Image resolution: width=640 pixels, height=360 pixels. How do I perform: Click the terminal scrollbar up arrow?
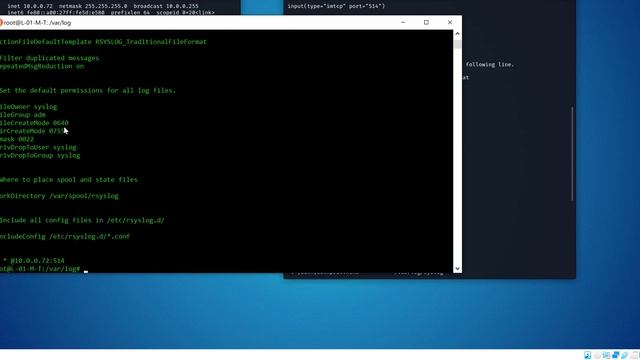(x=457, y=34)
